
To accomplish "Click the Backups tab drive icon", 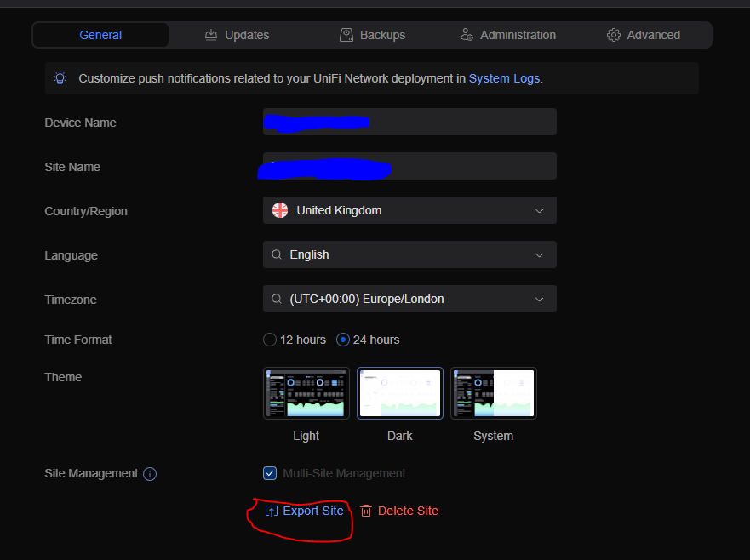I will [x=346, y=35].
